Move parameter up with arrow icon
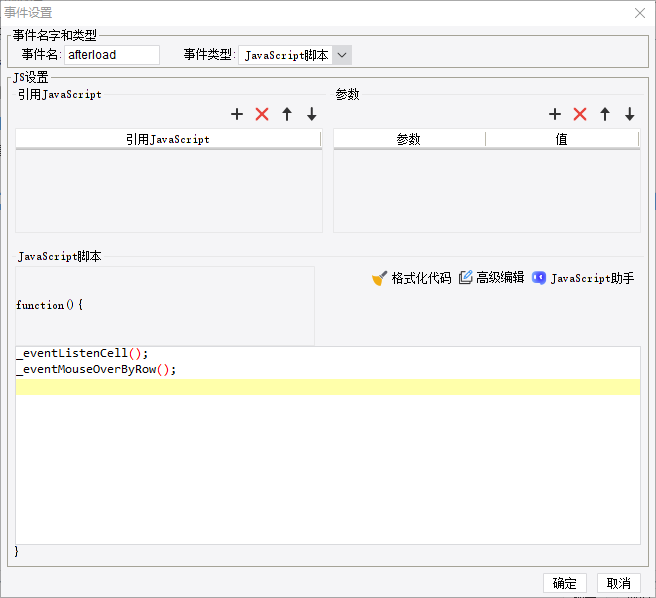The width and height of the screenshot is (656, 598). [x=605, y=114]
